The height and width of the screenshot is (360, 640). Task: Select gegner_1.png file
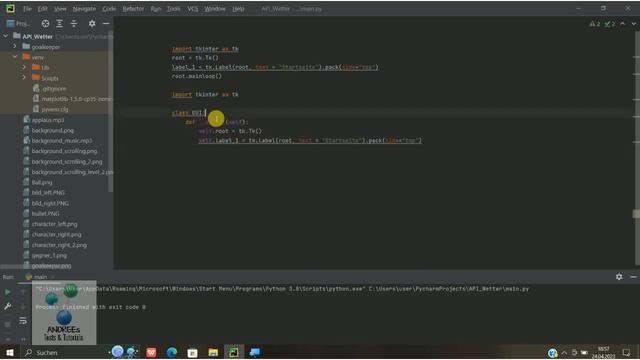point(45,256)
